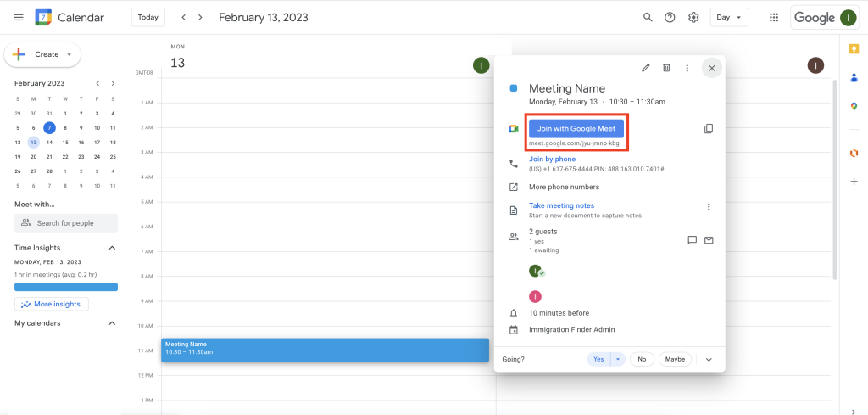Viewport: 868px width, 415px height.
Task: Open the Day view dropdown
Action: 729,18
